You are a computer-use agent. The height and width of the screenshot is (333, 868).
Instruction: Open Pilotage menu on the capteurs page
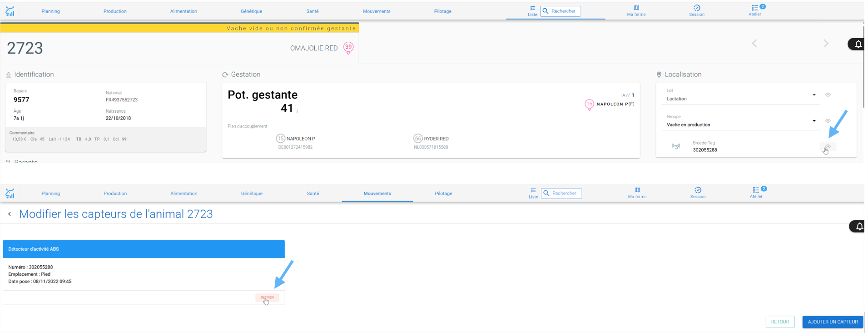pyautogui.click(x=443, y=194)
